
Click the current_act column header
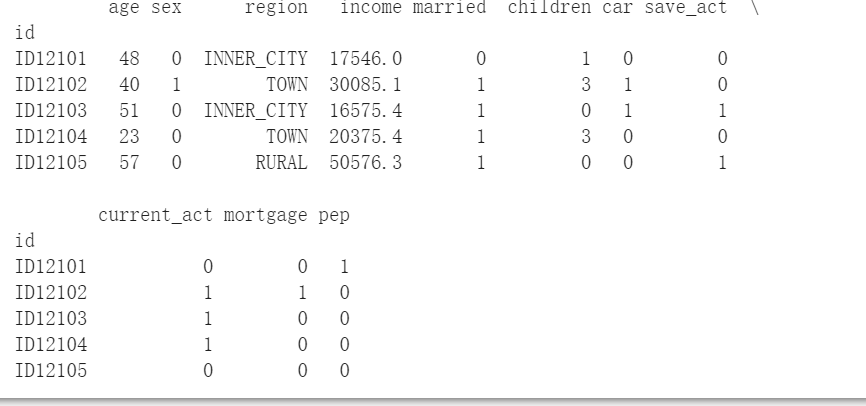click(x=155, y=215)
